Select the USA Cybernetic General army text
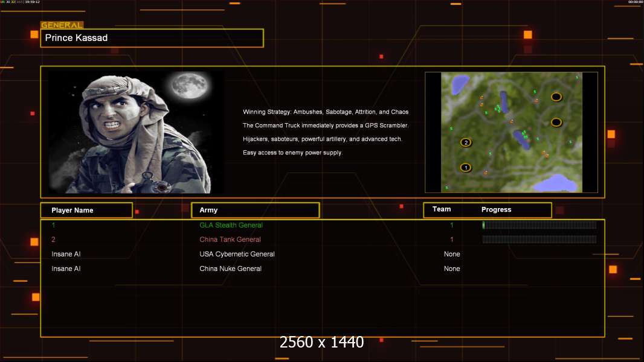 click(237, 254)
